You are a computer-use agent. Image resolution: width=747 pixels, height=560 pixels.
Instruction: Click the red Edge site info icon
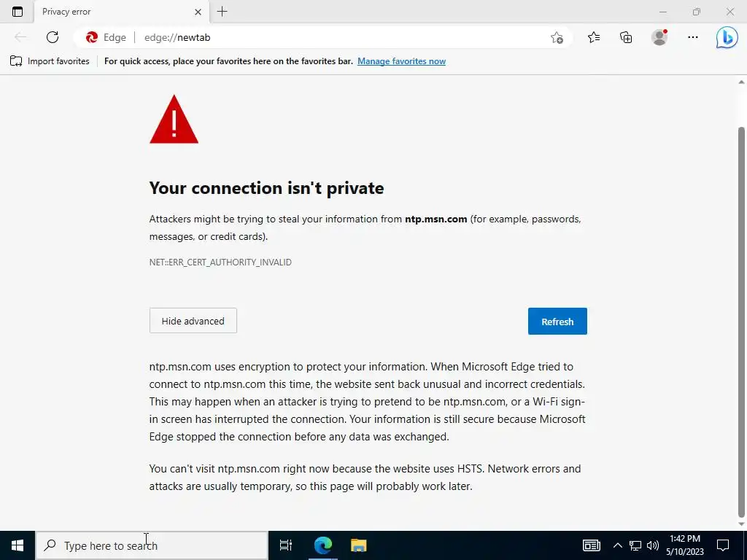coord(91,37)
